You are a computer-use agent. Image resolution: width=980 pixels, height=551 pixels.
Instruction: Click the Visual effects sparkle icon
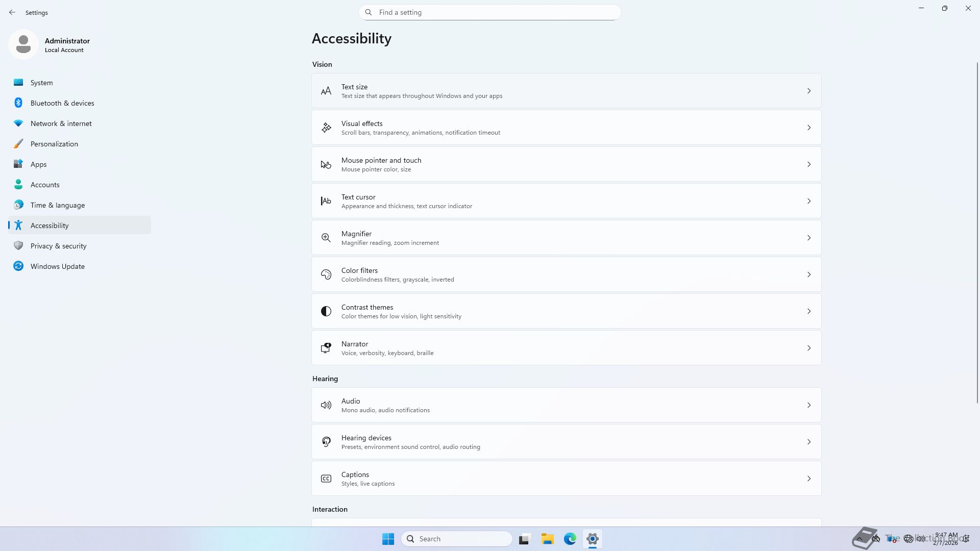(x=326, y=128)
